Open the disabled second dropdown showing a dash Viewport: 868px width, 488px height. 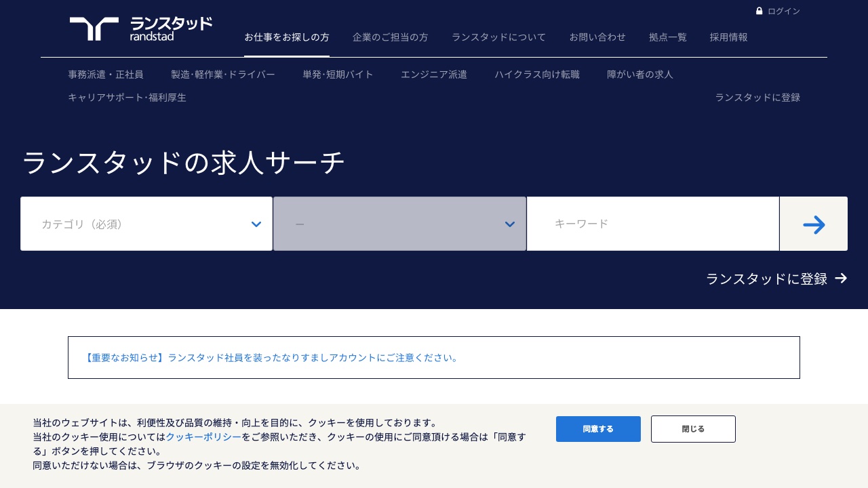[399, 224]
